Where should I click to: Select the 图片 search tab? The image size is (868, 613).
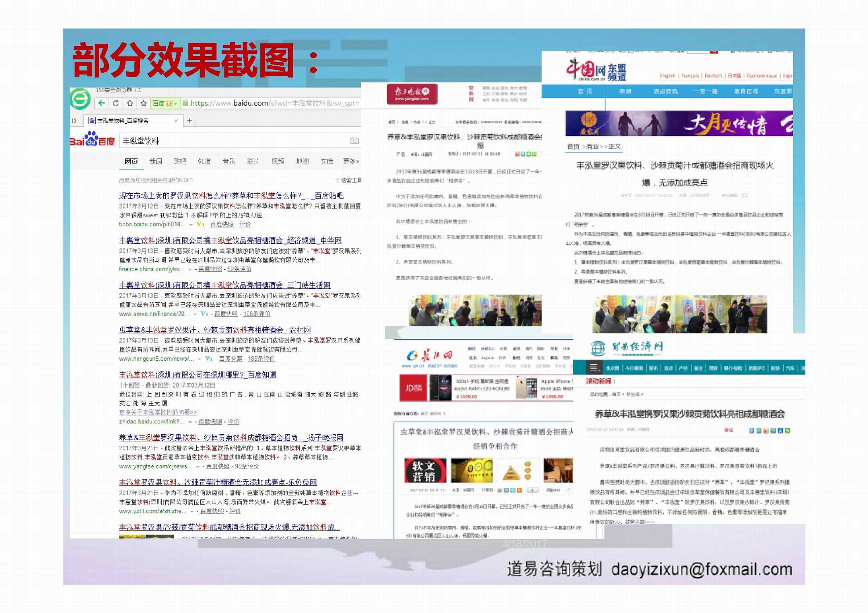coord(253,162)
